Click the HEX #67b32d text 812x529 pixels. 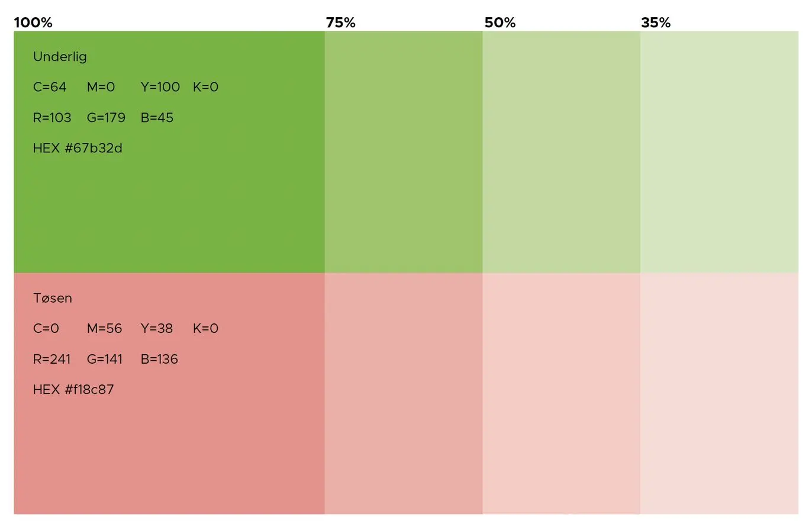78,148
